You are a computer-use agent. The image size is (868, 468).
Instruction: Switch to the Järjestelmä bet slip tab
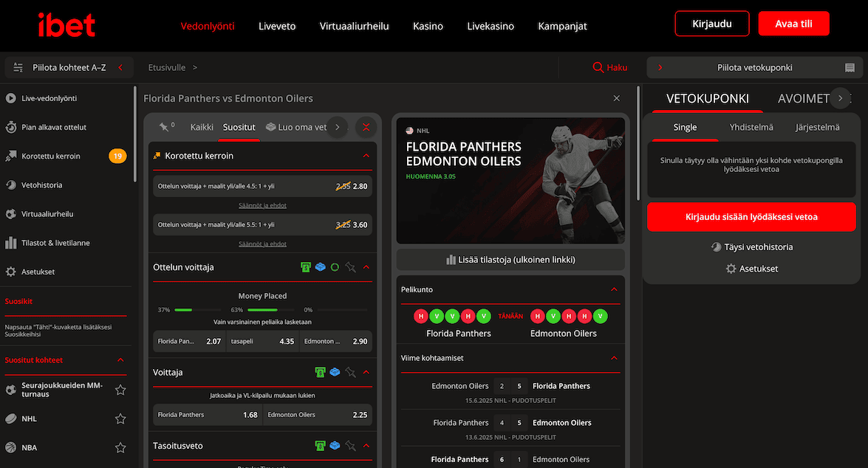click(818, 127)
